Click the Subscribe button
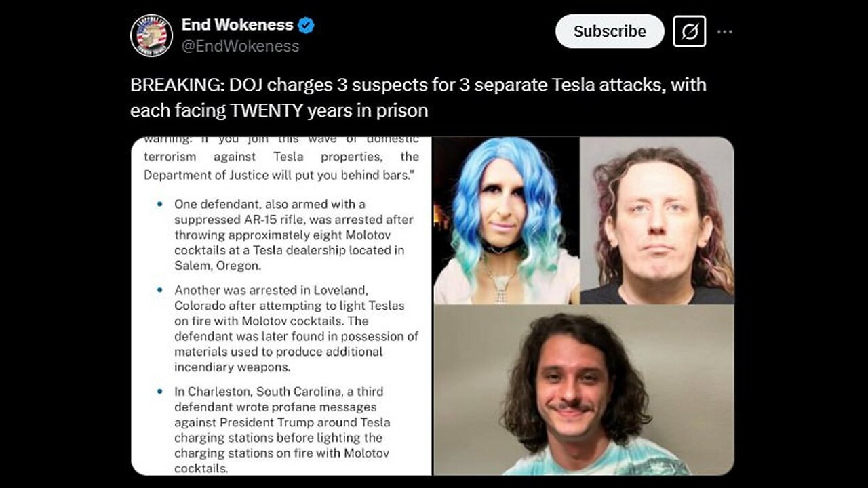 [x=609, y=31]
